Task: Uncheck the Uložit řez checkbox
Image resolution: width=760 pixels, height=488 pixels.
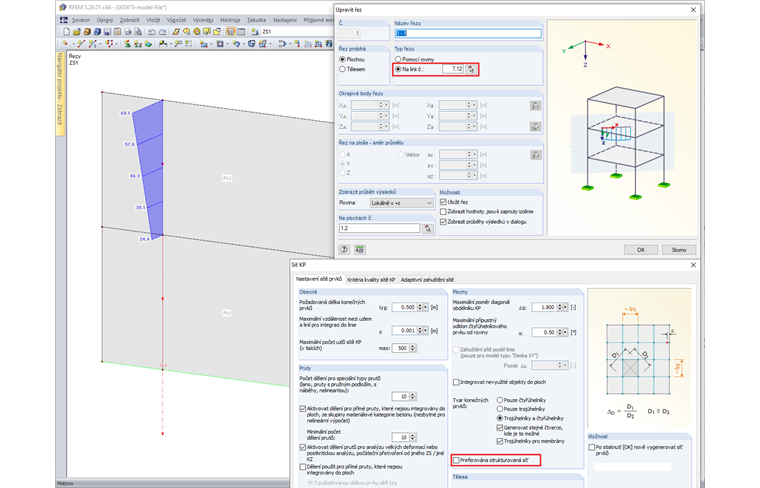Action: [x=443, y=202]
